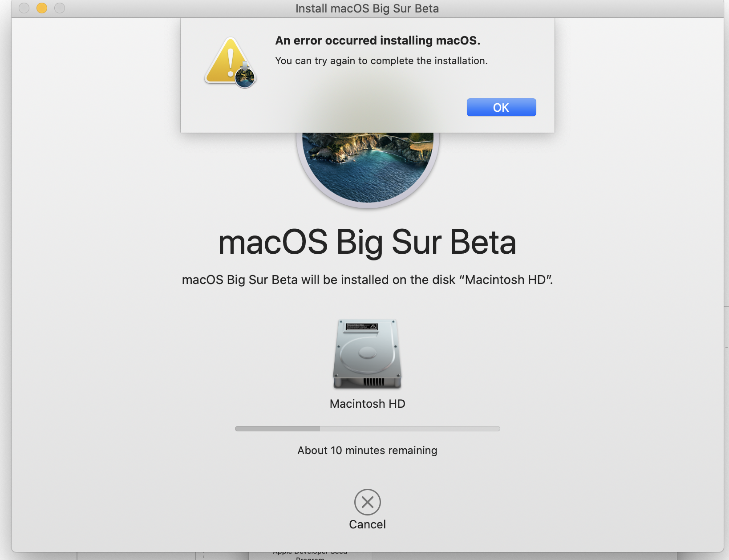Viewport: 729px width, 560px height.
Task: Click the 'will be installed on the disk' sentence
Action: [x=368, y=280]
